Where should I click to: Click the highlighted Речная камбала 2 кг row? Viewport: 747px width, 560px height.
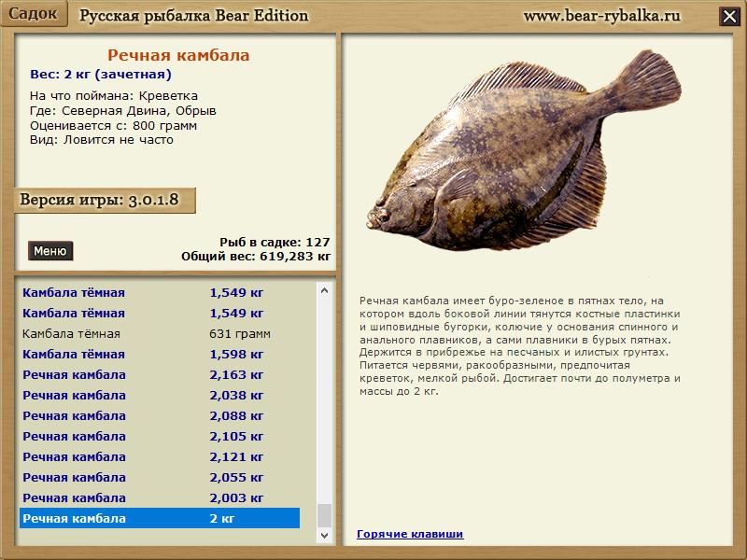click(x=159, y=518)
